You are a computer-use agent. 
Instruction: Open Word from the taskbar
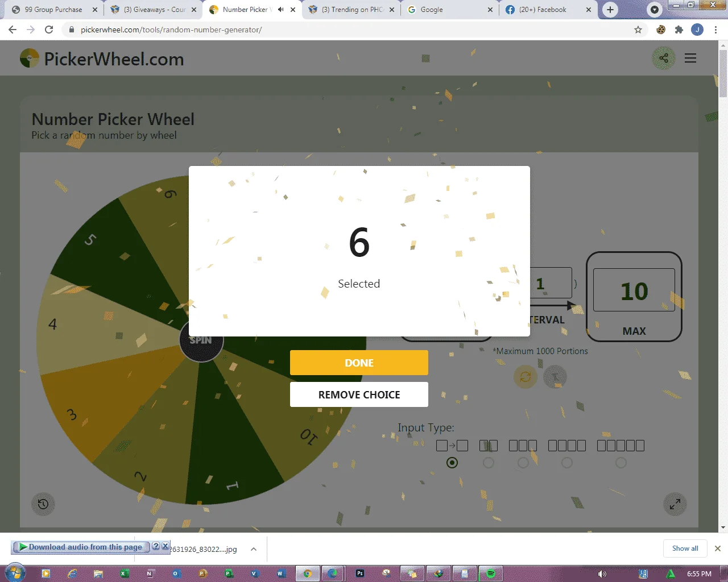coord(281,573)
